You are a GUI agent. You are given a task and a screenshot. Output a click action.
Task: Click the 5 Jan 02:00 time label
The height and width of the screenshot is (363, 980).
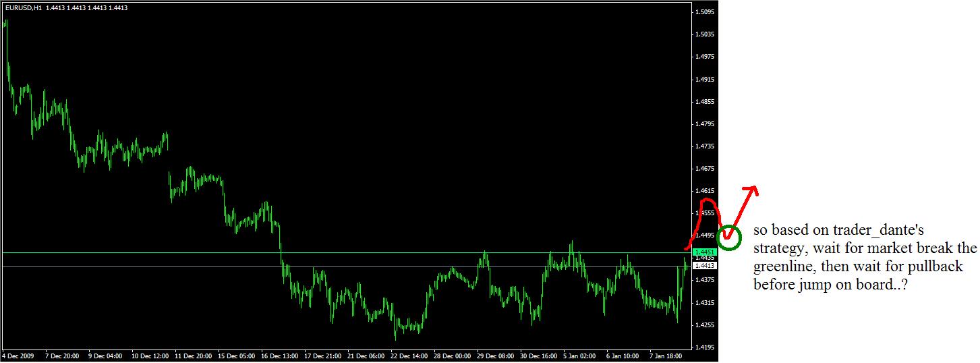coord(580,356)
